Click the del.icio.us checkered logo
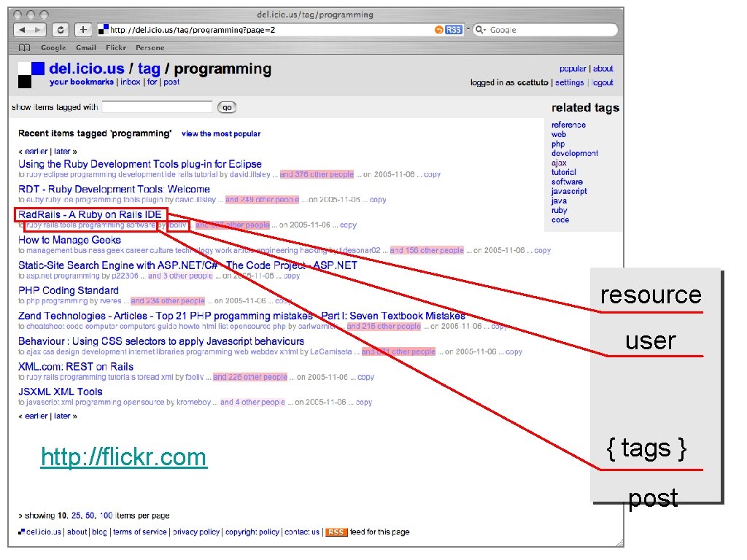Screen dimensions: 747x560 [31, 75]
